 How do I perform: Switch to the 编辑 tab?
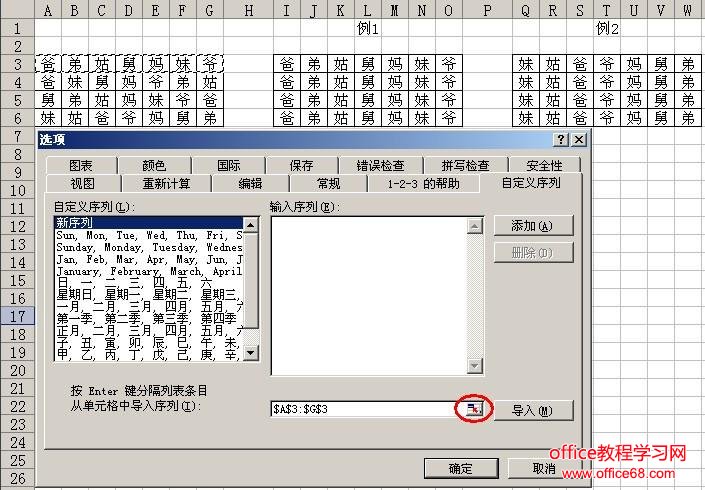click(250, 183)
